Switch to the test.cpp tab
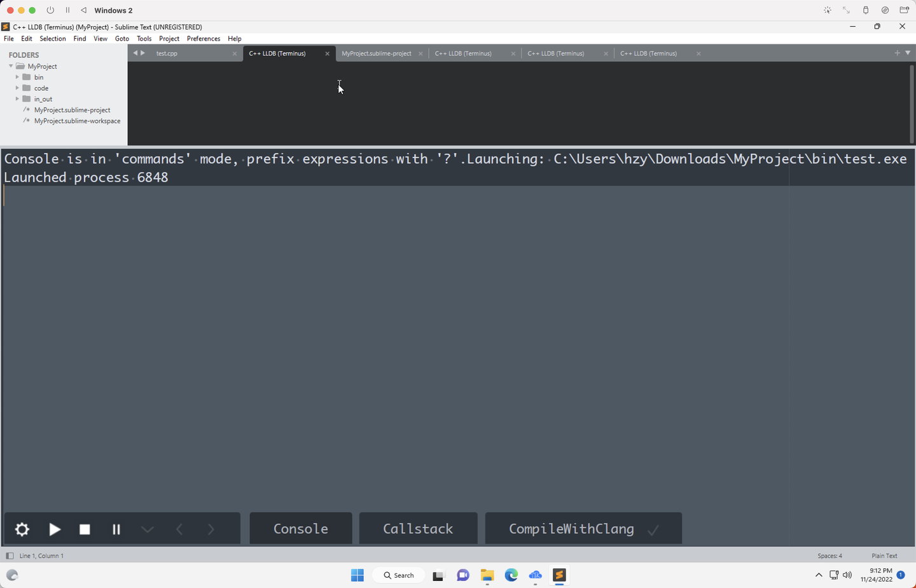The height and width of the screenshot is (588, 916). (167, 53)
